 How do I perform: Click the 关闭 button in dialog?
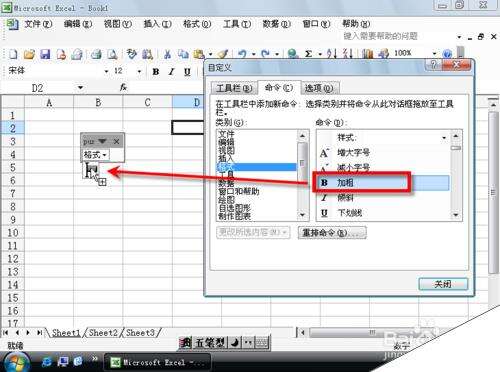[443, 284]
